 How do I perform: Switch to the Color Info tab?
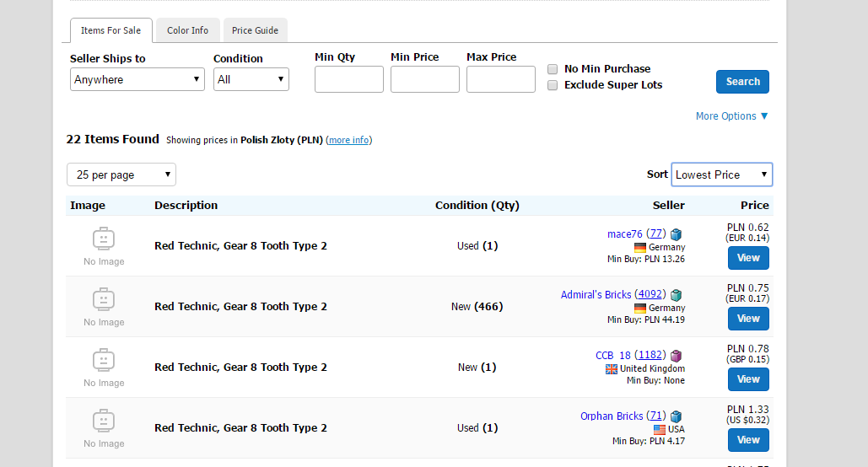click(187, 30)
